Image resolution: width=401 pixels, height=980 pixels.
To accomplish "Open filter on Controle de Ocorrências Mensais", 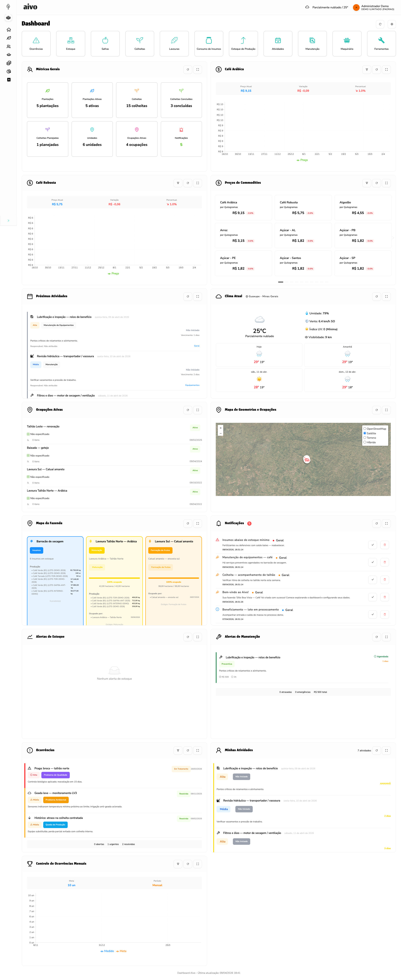I will (178, 864).
